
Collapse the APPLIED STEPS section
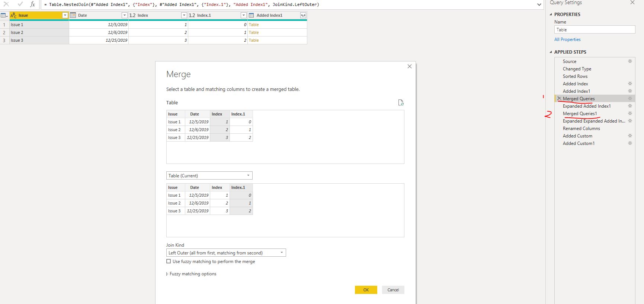coord(551,52)
